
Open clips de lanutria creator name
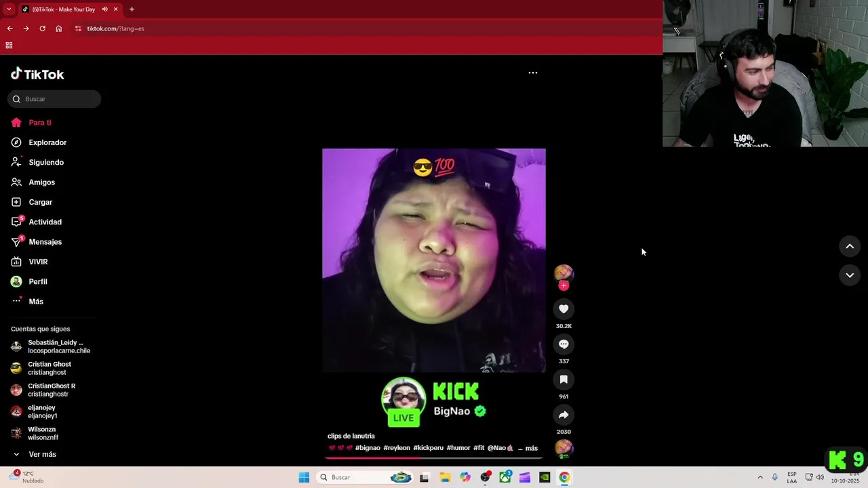pyautogui.click(x=351, y=436)
